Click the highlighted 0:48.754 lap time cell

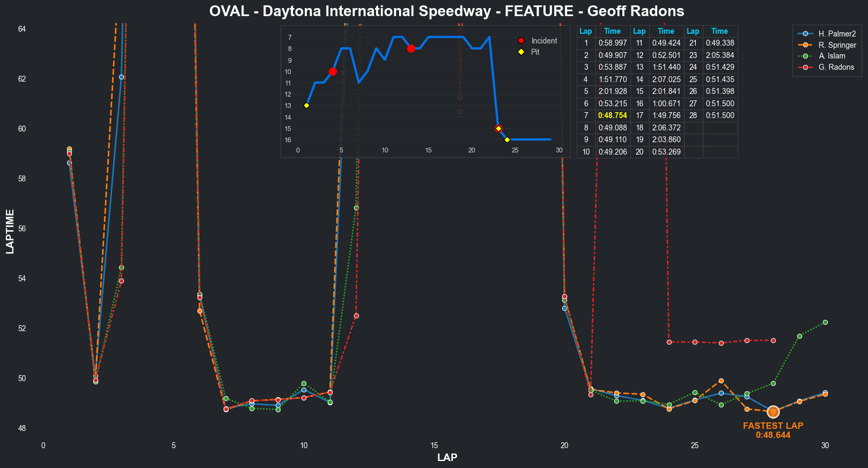612,115
